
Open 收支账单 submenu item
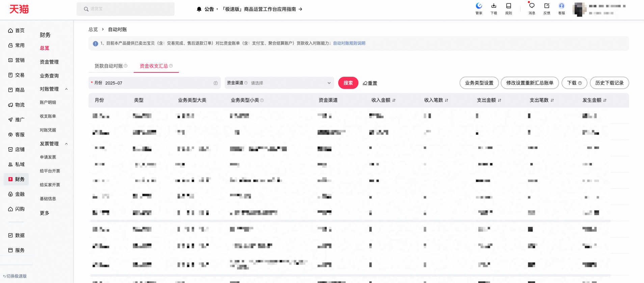pos(48,116)
